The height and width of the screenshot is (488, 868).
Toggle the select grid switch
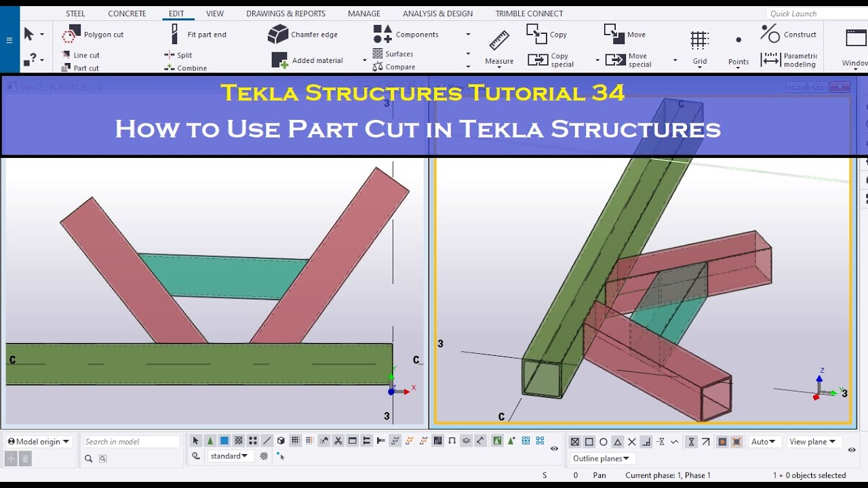pos(296,441)
